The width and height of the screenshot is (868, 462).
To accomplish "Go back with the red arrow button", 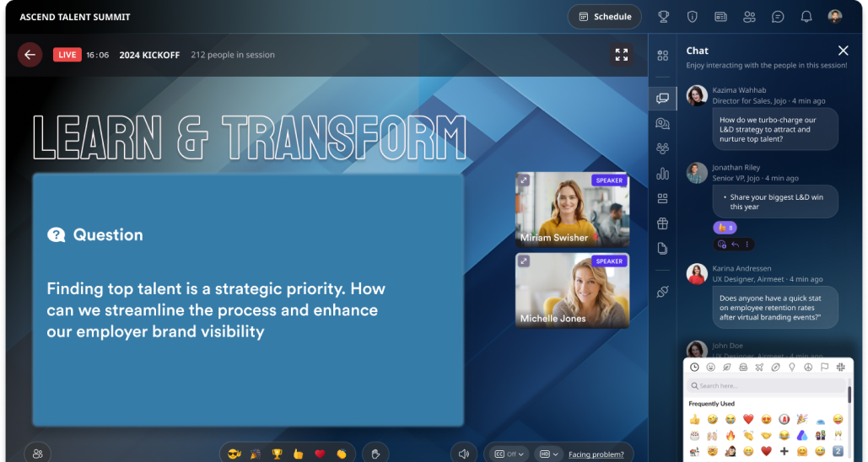I will pos(30,55).
